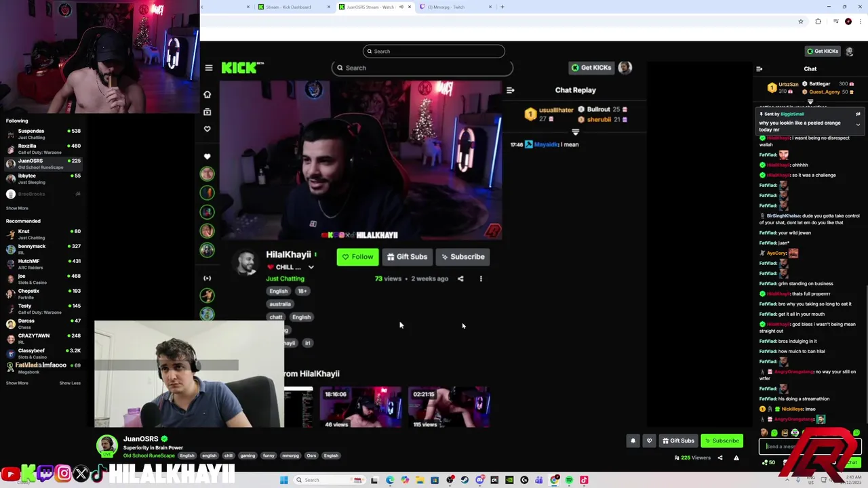
Task: Unpin the BiggzSmall pinned message
Action: click(x=858, y=114)
